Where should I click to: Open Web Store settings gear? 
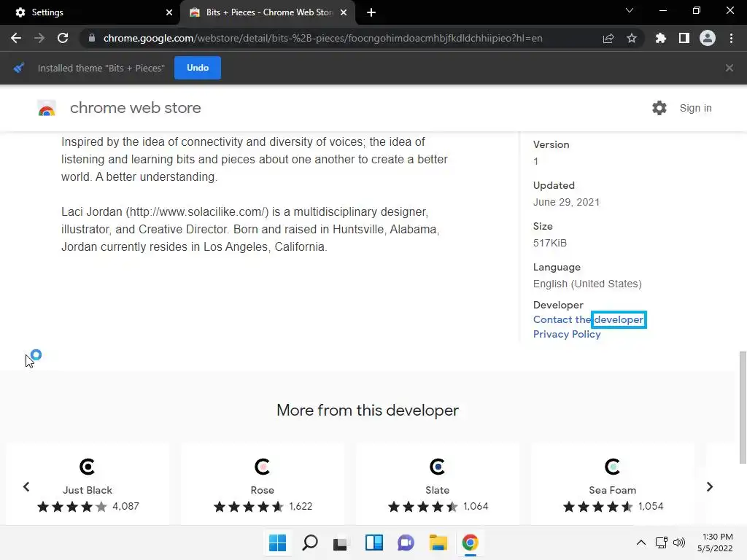659,108
